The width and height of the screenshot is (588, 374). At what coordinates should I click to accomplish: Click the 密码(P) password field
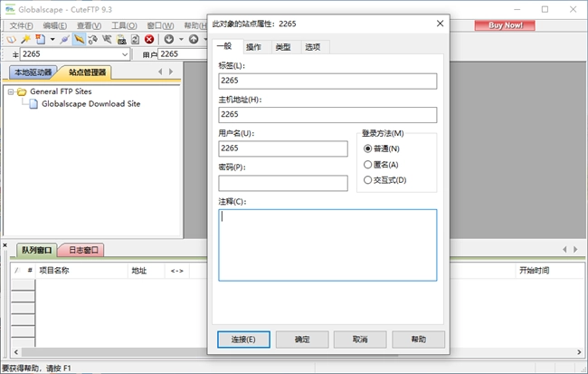click(282, 183)
